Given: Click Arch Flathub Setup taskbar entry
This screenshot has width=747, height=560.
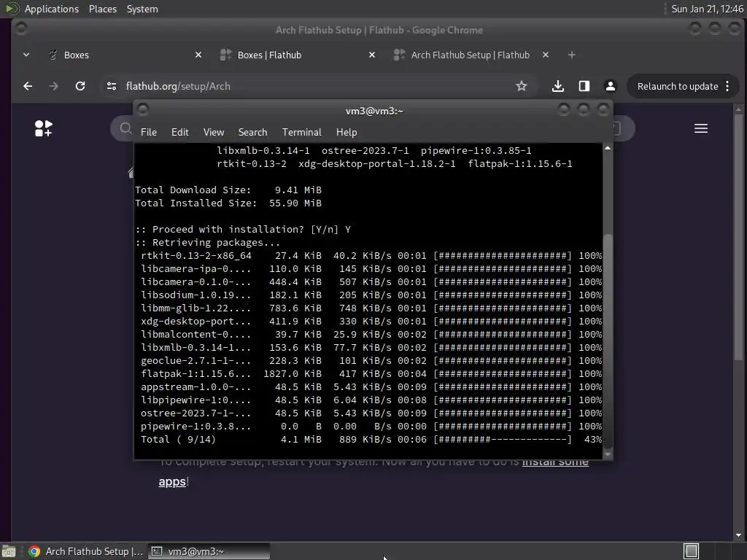Looking at the screenshot, I should pyautogui.click(x=85, y=551).
